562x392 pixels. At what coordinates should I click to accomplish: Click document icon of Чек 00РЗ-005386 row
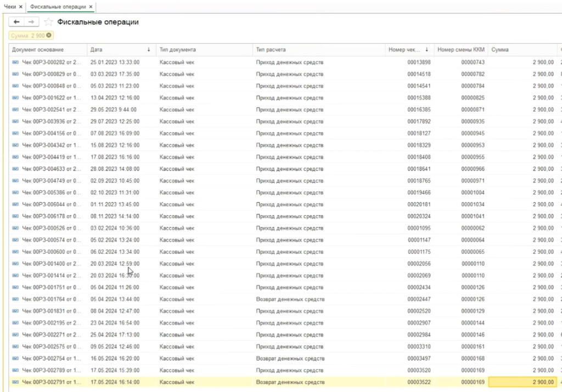click(x=15, y=192)
